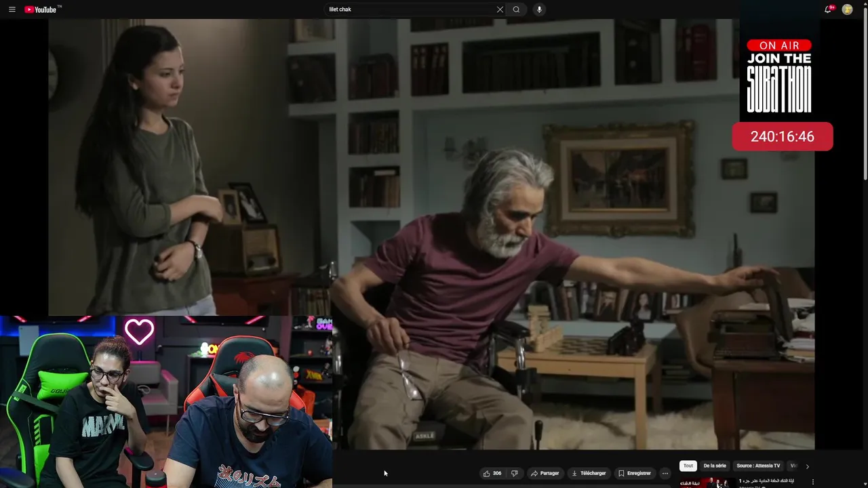Select the 'Tout' filter chip
Image resolution: width=868 pixels, height=488 pixels.
pos(688,466)
